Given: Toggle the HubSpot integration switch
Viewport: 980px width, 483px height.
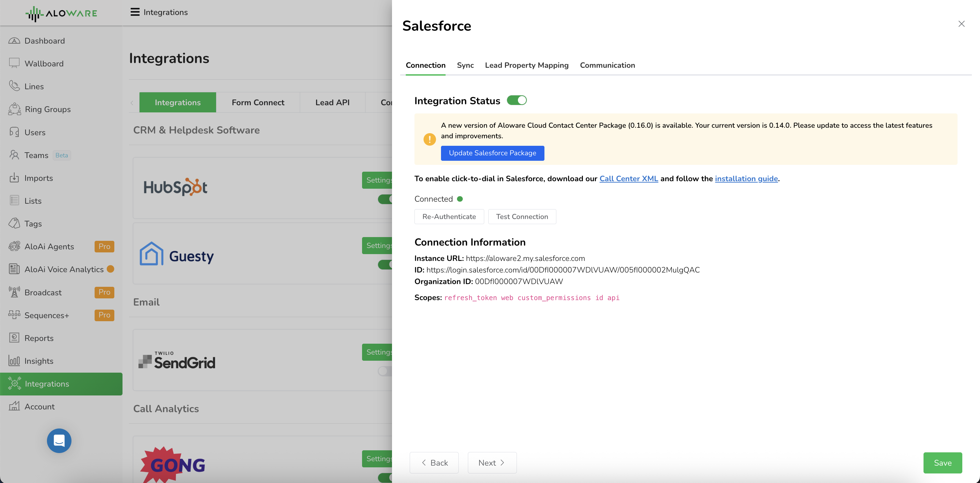Looking at the screenshot, I should 385,199.
